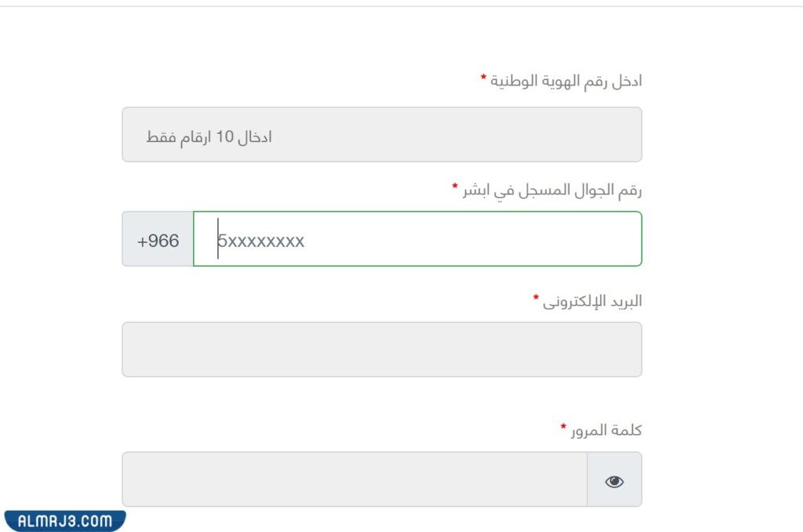Click the رقم الجوال المسجل في ابشر label

coord(551,189)
